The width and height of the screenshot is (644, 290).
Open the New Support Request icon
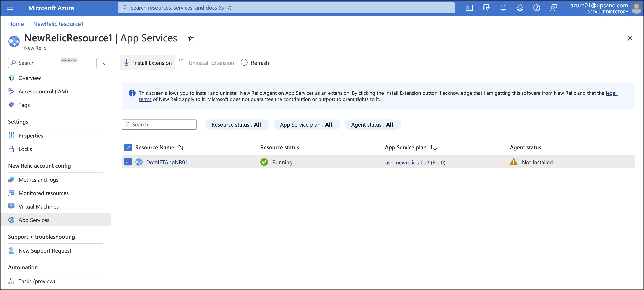click(11, 251)
